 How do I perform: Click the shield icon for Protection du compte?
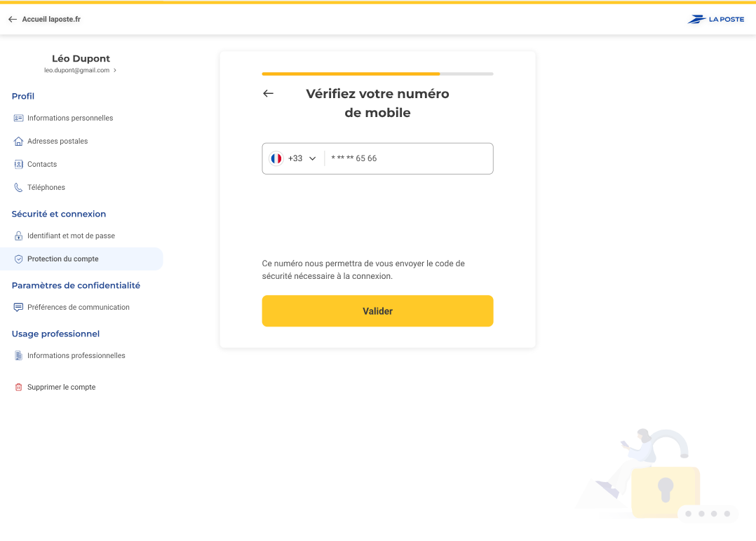[x=19, y=259]
